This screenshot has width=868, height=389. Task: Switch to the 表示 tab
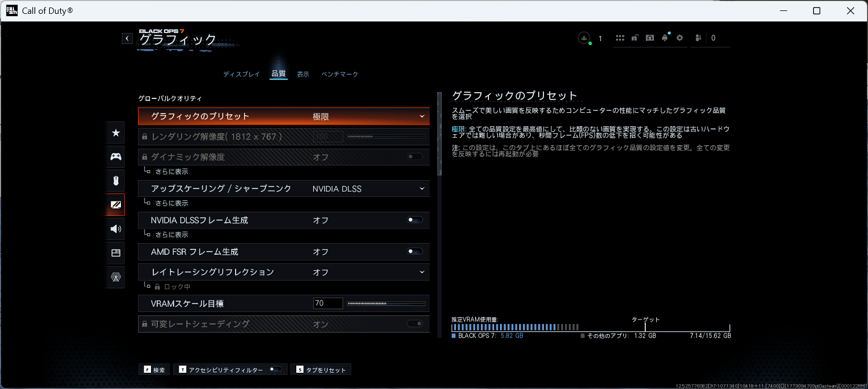pos(303,74)
